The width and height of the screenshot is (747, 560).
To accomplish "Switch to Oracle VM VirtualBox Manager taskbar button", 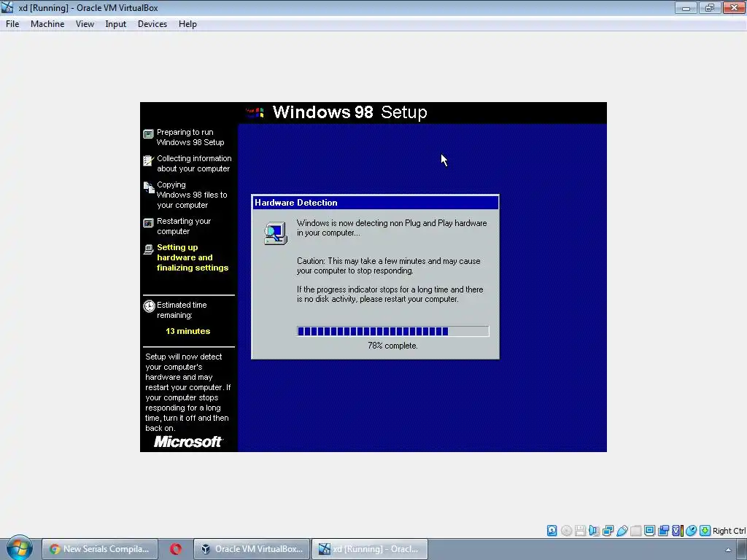I will pos(252,548).
